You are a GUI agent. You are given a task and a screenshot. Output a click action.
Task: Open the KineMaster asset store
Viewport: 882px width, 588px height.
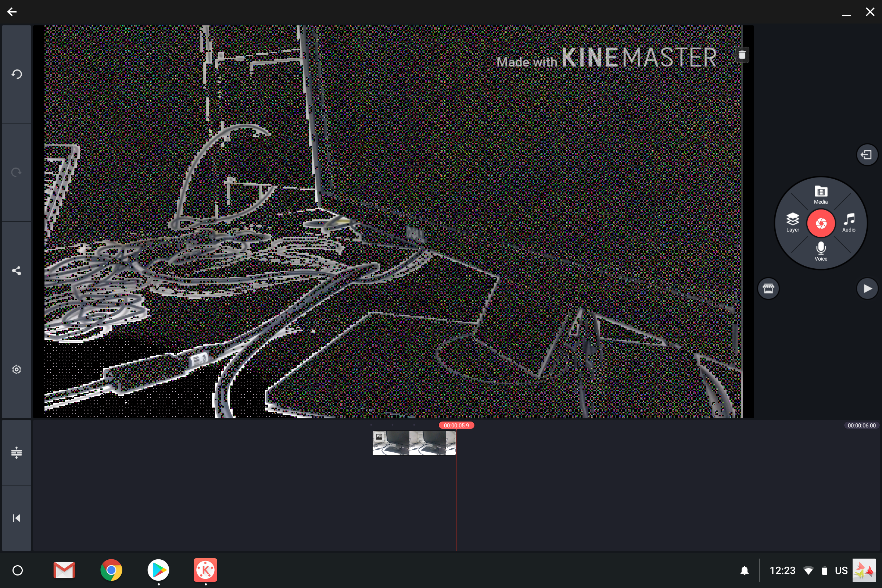(768, 288)
